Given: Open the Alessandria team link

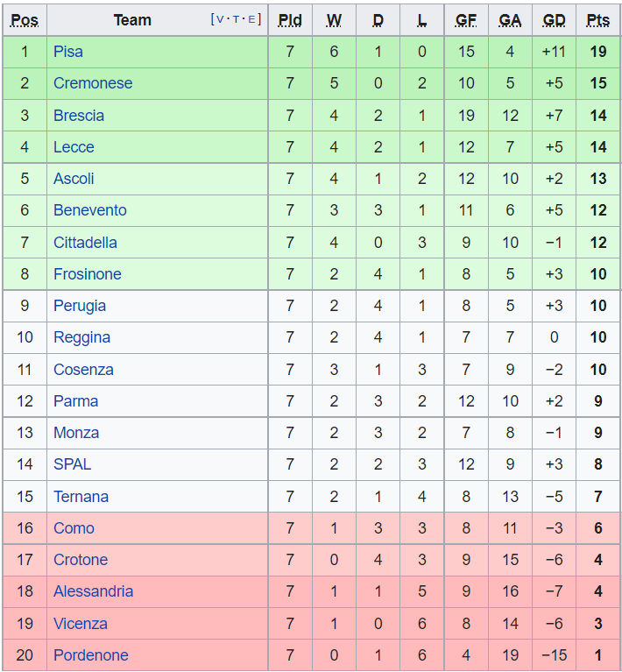Looking at the screenshot, I should 93,591.
